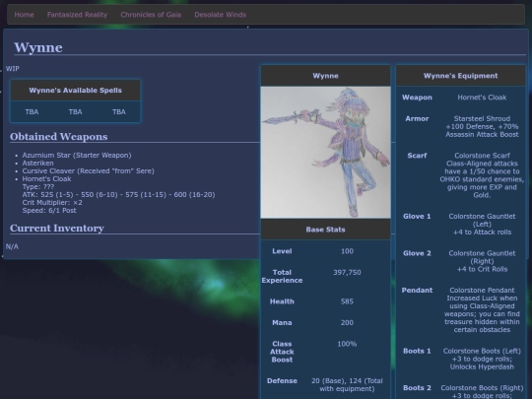Image resolution: width=532 pixels, height=399 pixels.
Task: Select the Type: ??? line
Action: (x=38, y=186)
